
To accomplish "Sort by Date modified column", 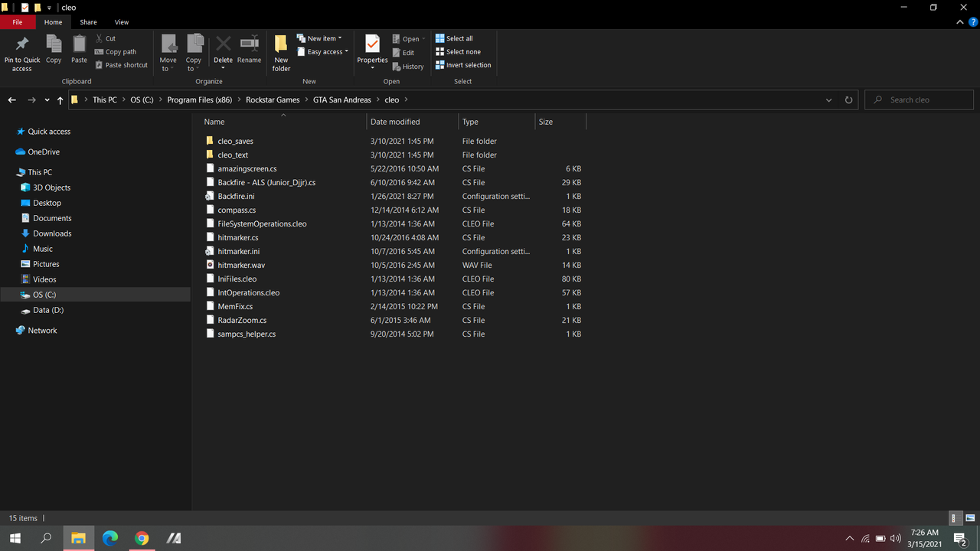I will 413,122.
